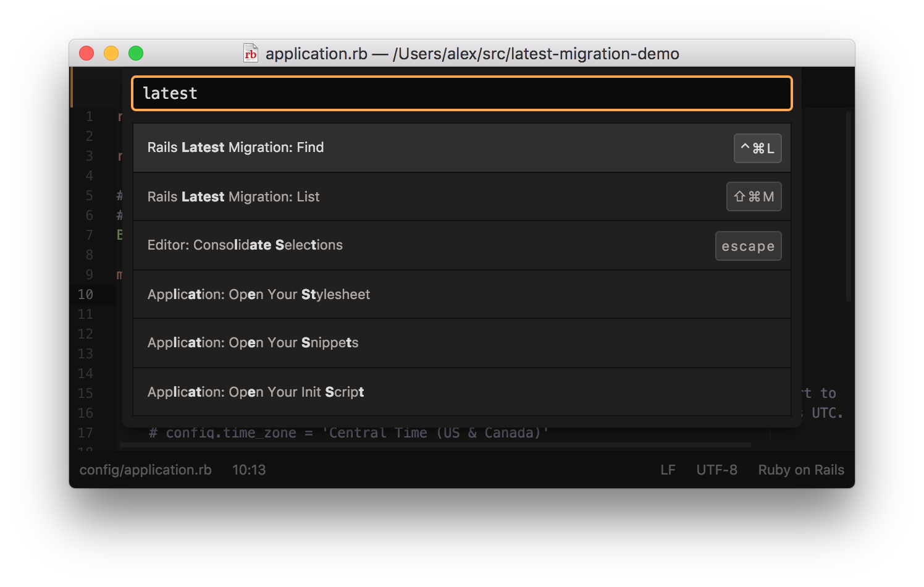
Task: Run Rails Latest Migration: List command
Action: tap(462, 196)
